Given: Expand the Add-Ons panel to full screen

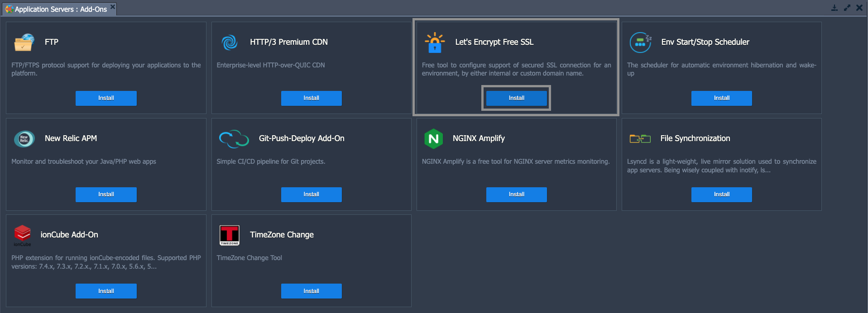Looking at the screenshot, I should [847, 8].
